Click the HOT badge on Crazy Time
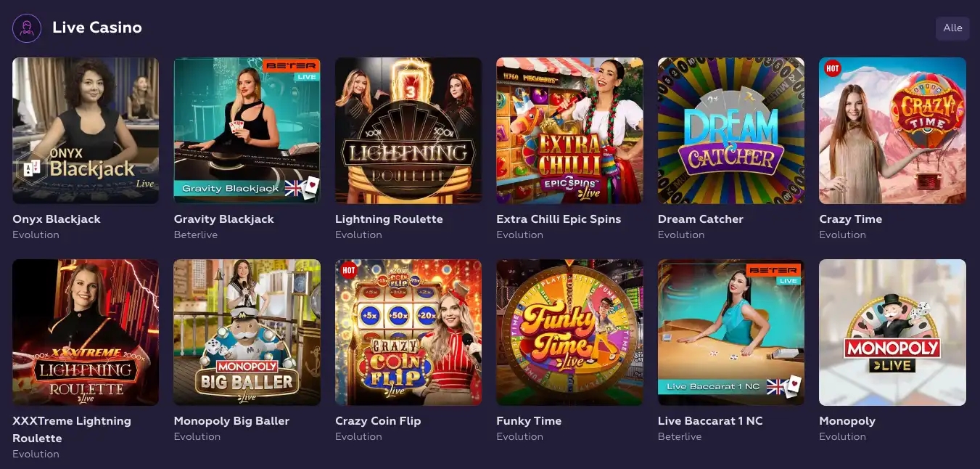This screenshot has height=469, width=980. point(833,69)
